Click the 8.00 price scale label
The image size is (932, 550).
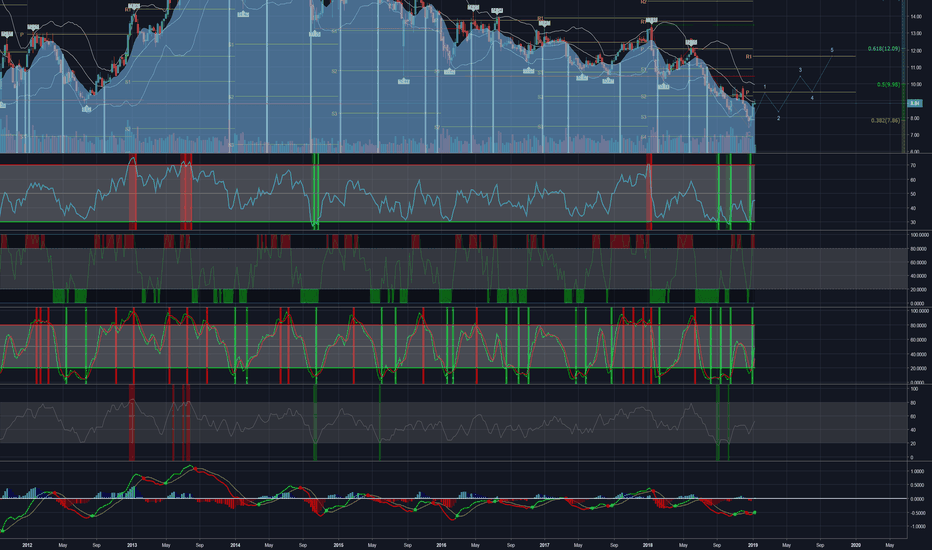pyautogui.click(x=916, y=118)
